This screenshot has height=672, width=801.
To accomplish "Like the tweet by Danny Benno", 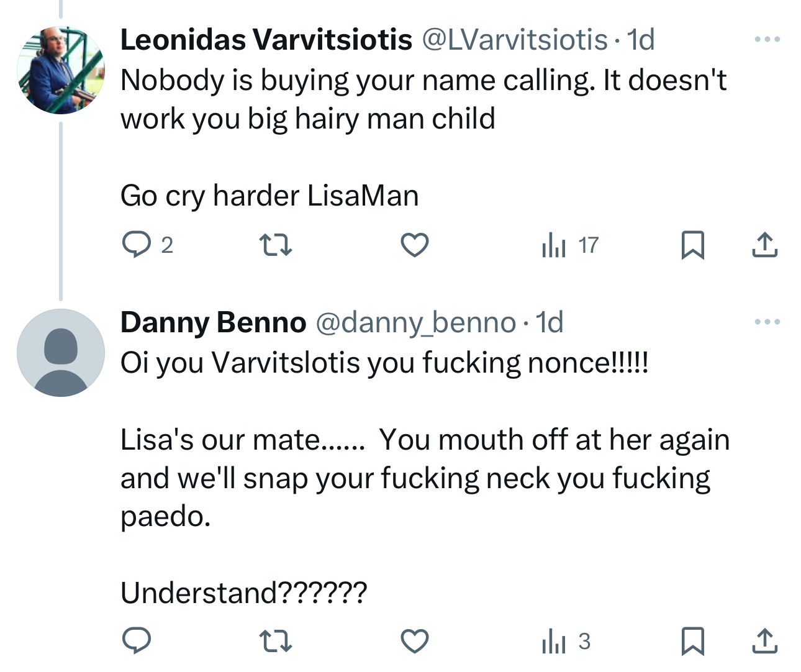I will tap(415, 641).
